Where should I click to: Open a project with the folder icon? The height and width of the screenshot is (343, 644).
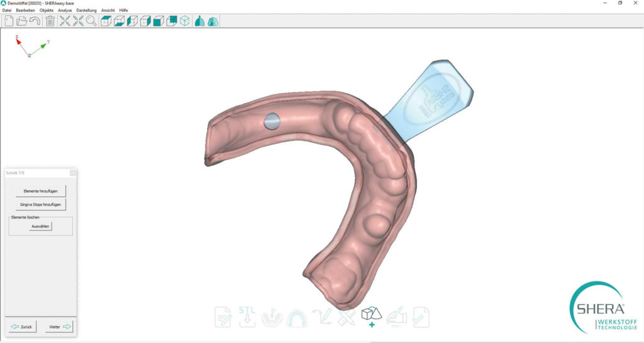[x=21, y=21]
